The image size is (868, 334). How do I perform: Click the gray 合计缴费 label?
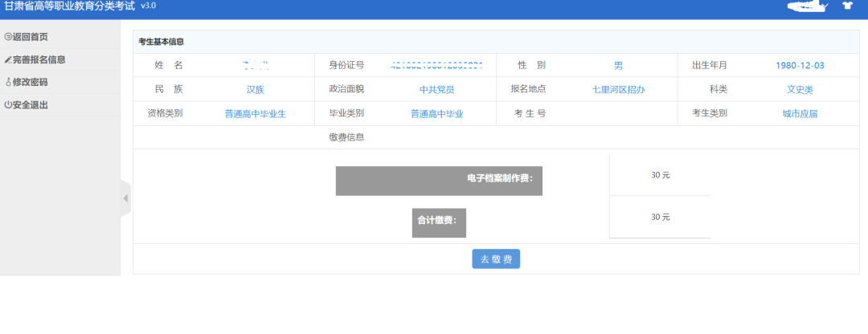pos(439,222)
